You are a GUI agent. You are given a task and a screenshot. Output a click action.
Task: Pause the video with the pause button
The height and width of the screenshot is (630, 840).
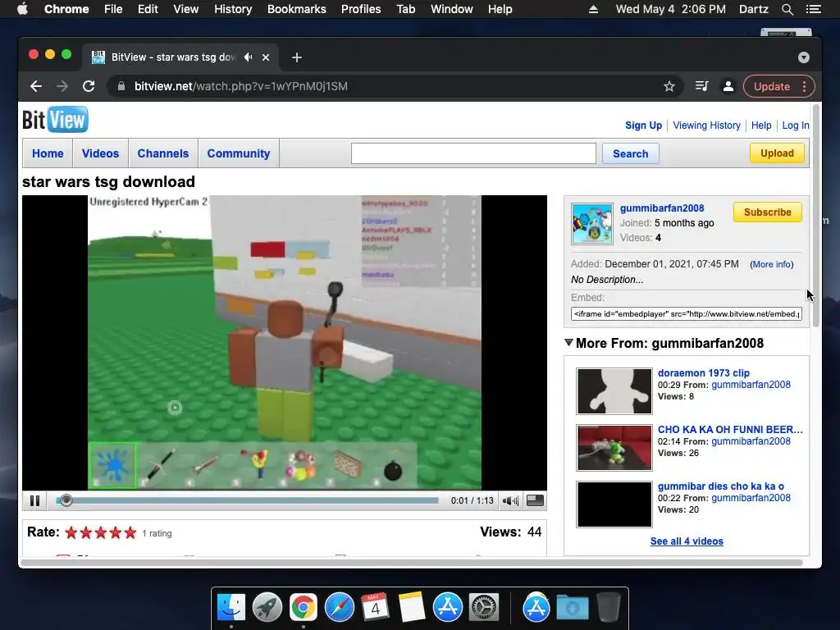click(34, 500)
